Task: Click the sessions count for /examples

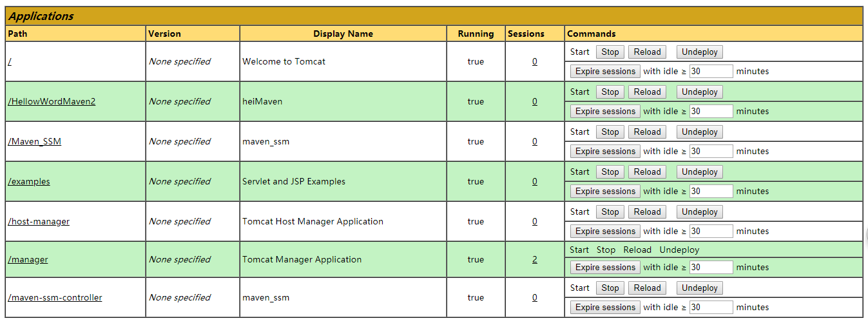Action: (535, 181)
